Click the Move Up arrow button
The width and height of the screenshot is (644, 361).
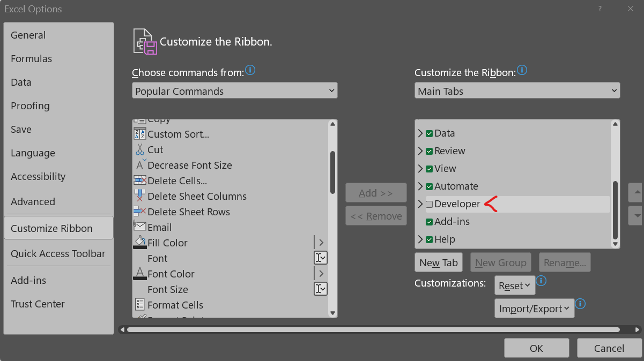click(637, 192)
